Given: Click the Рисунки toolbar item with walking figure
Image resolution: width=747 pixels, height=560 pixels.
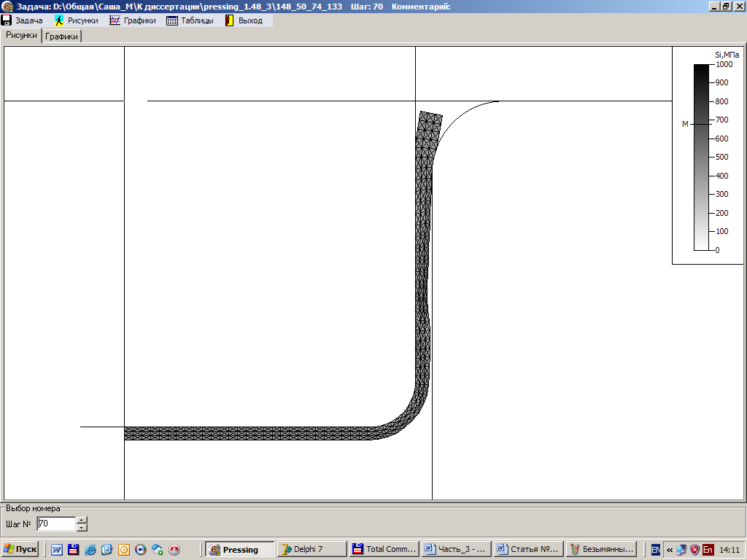Looking at the screenshot, I should pos(77,20).
